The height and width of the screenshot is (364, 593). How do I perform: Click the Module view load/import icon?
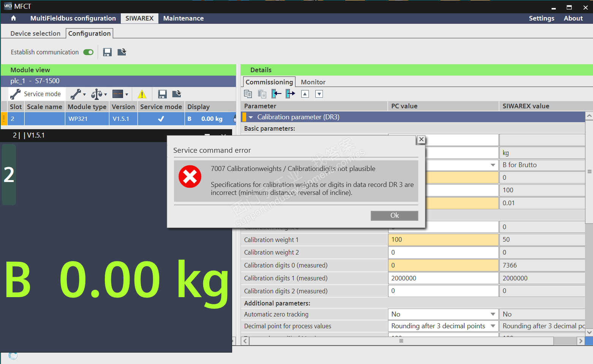coord(177,94)
